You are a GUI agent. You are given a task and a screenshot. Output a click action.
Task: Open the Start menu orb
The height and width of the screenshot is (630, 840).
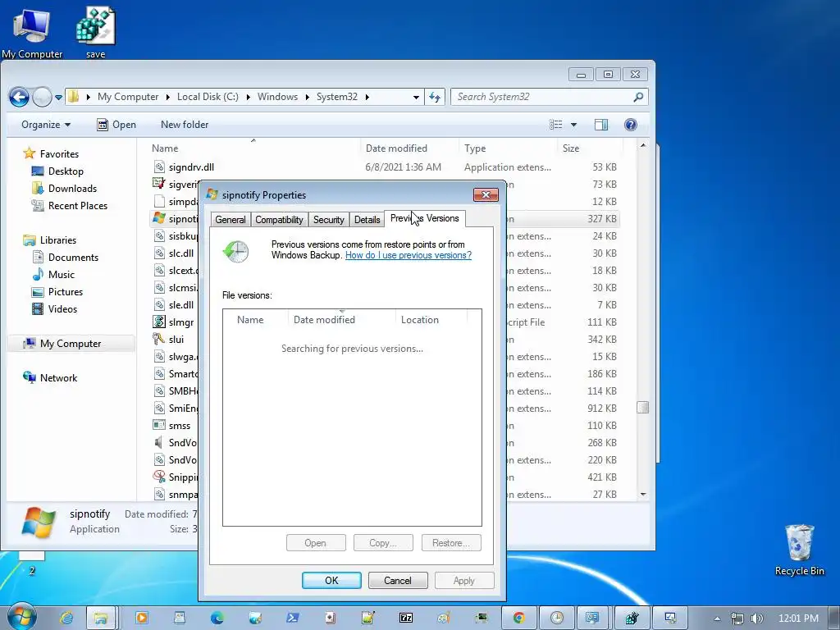point(21,617)
